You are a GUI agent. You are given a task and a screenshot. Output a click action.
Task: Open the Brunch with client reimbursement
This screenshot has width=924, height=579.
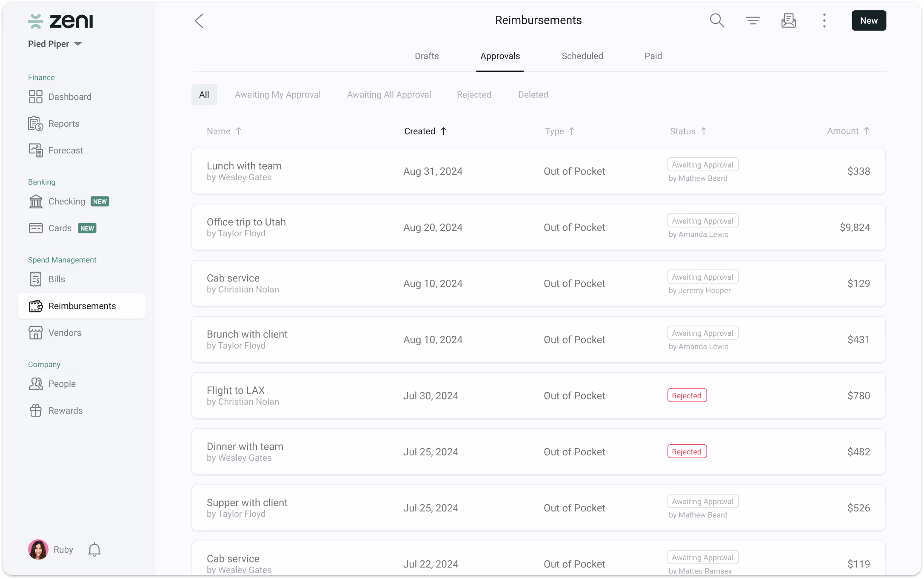coord(539,339)
